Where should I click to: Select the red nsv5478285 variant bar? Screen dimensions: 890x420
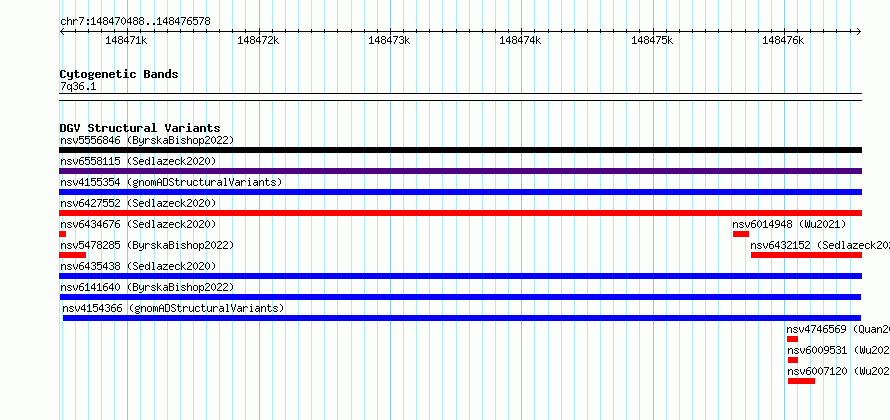[x=72, y=255]
